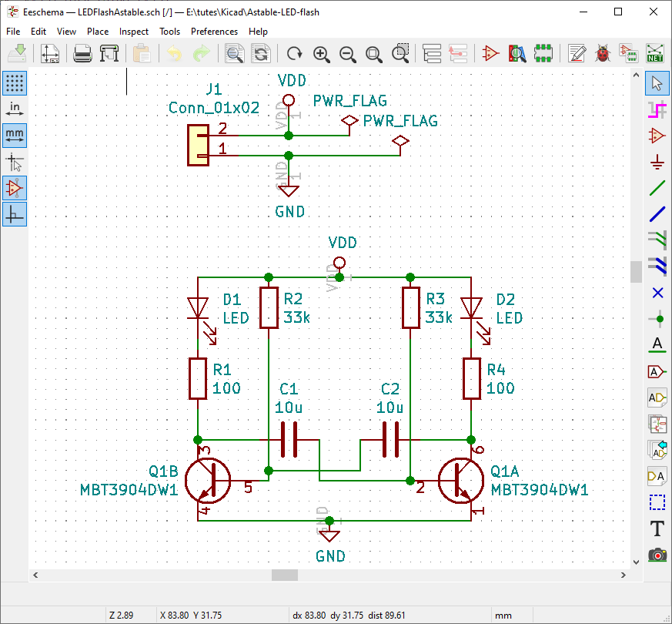Viewport: 672px width, 624px height.
Task: Select the Place Wire tool
Action: (x=657, y=188)
